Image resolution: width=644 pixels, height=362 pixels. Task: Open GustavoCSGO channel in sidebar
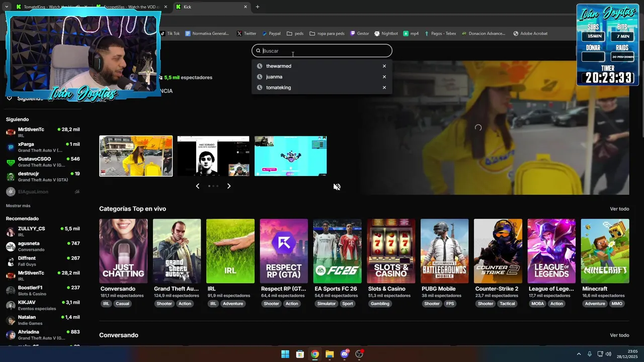pyautogui.click(x=43, y=162)
